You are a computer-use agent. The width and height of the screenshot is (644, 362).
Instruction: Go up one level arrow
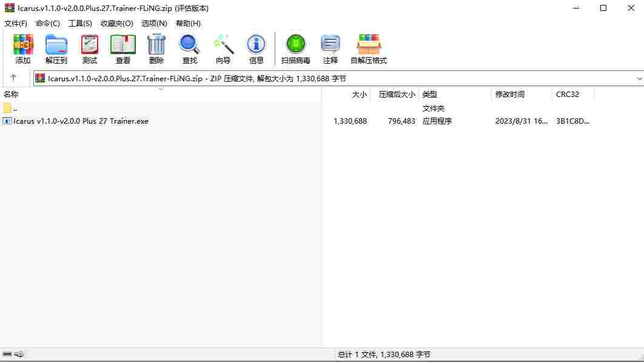(x=13, y=78)
